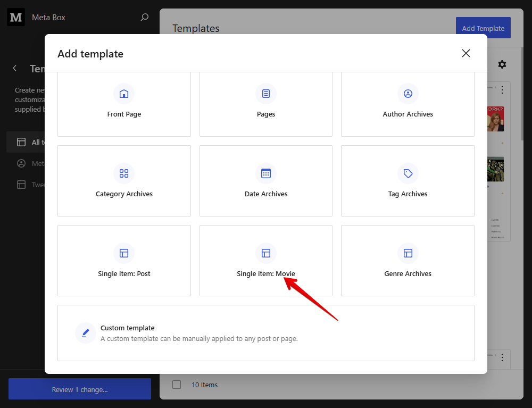This screenshot has width=532, height=408.
Task: Click the 10 Items count text
Action: (x=205, y=385)
